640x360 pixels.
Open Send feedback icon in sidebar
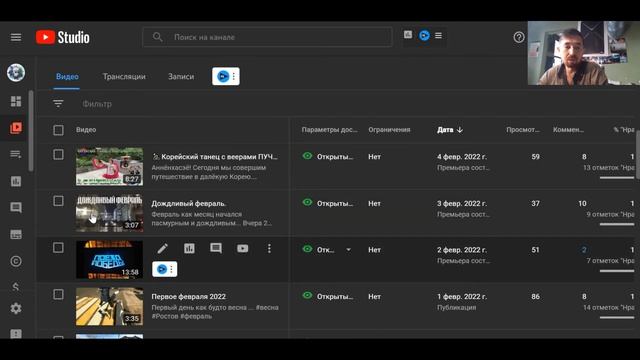pos(16,334)
